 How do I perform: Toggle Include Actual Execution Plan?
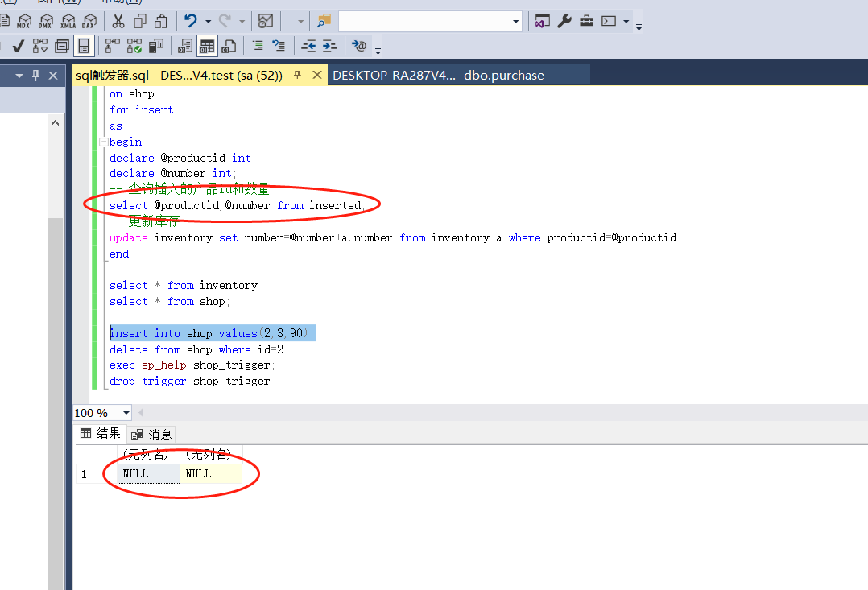(x=113, y=46)
